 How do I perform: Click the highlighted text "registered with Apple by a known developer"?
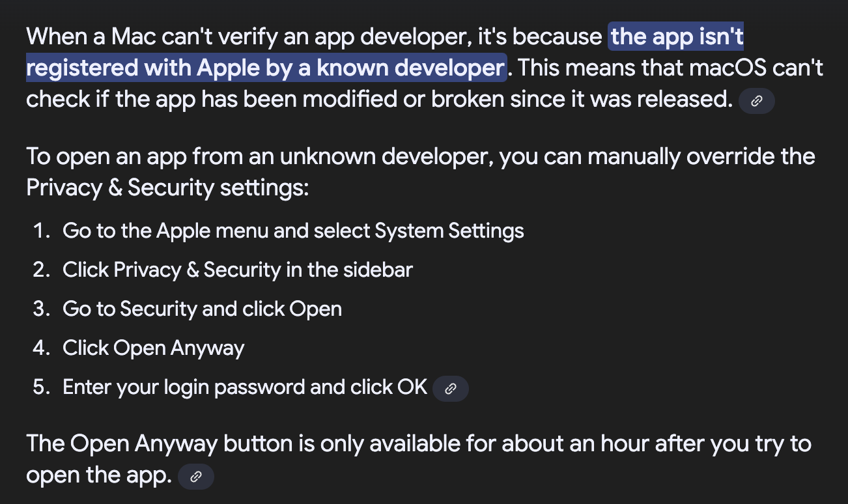266,68
